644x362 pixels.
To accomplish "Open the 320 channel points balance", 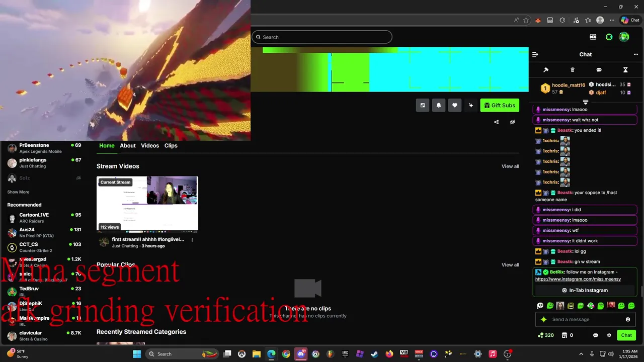I will tap(546, 335).
